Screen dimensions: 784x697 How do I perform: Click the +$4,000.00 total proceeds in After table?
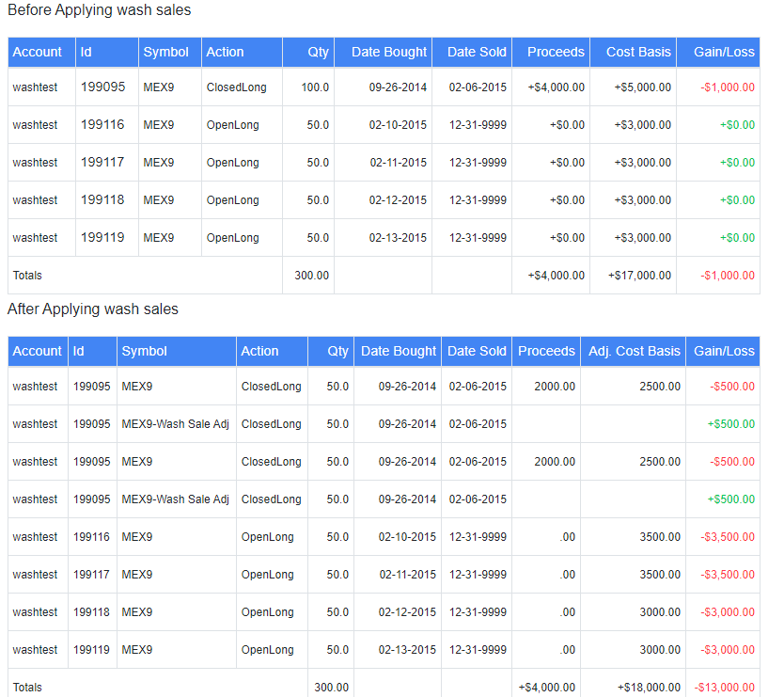point(547,688)
